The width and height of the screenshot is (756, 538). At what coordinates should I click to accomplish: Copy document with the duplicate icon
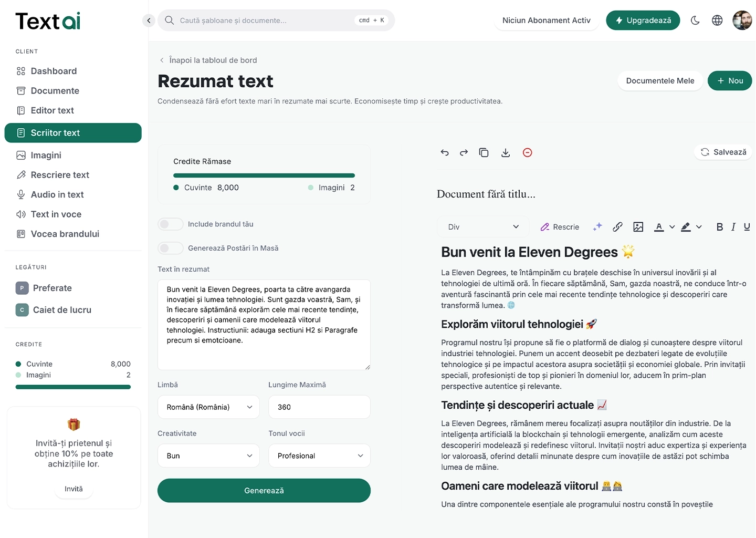point(484,152)
